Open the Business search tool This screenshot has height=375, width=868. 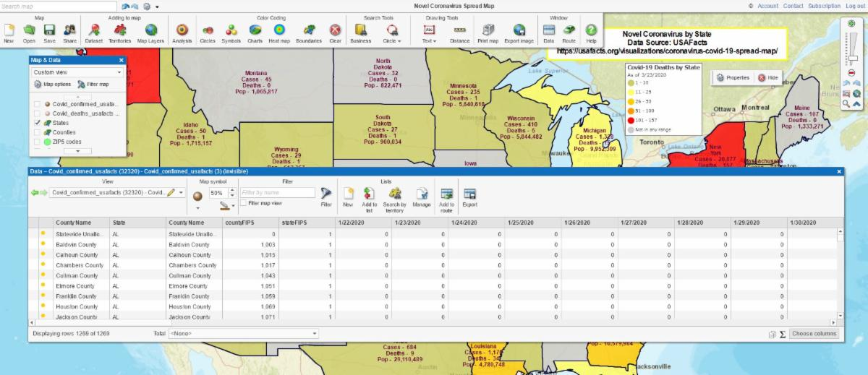(x=360, y=30)
